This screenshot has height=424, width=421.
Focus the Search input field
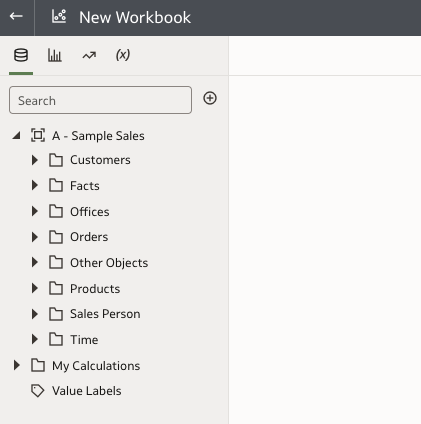point(100,100)
